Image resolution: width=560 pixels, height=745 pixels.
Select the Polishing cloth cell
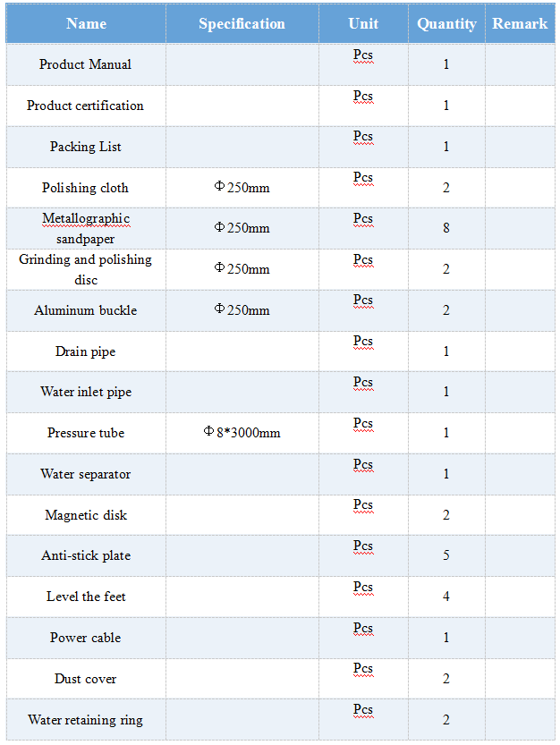(86, 188)
